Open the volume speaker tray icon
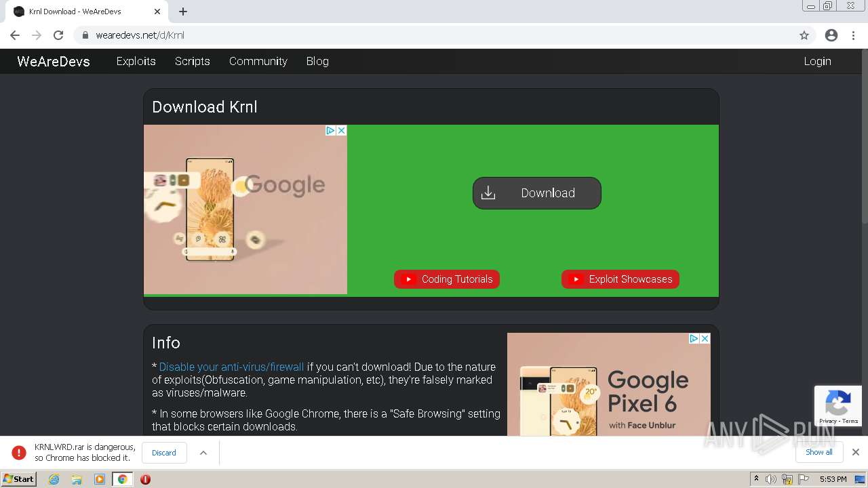 point(771,479)
